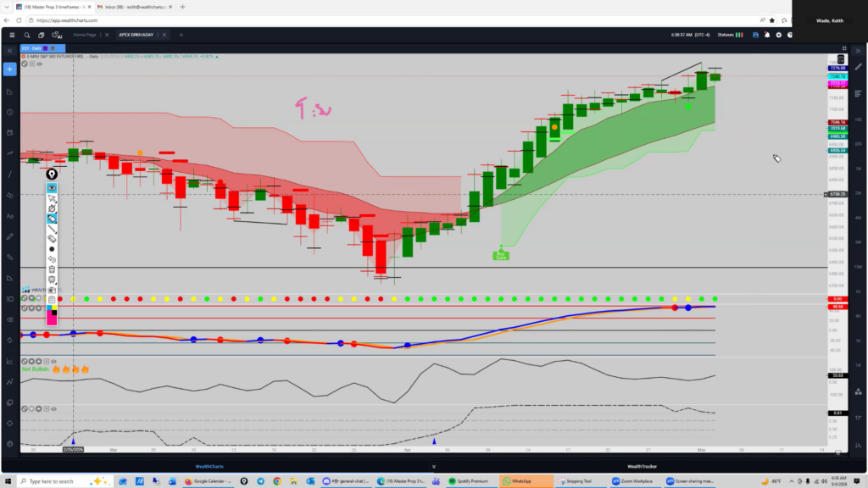This screenshot has height=488, width=868.
Task: Click the blue save layout icon
Action: tap(755, 35)
